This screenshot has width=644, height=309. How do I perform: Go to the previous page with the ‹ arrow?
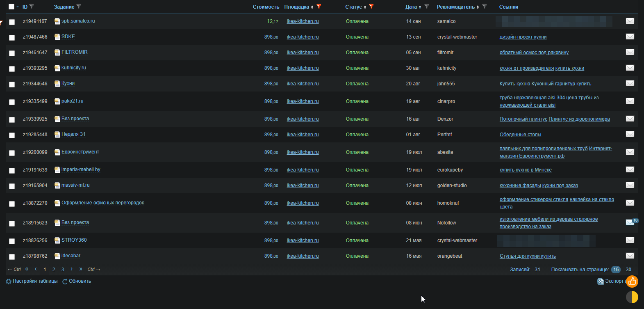click(x=36, y=269)
